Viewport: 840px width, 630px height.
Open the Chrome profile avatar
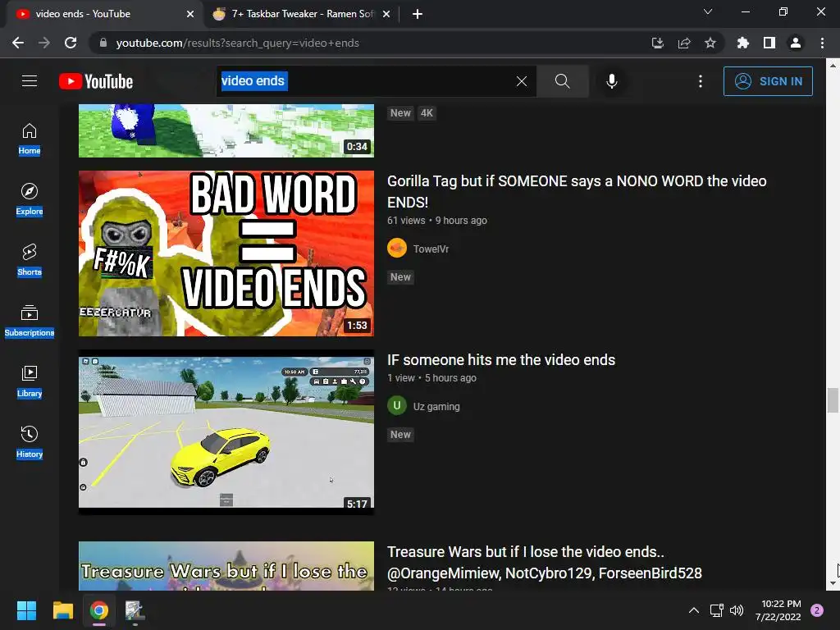(x=796, y=43)
